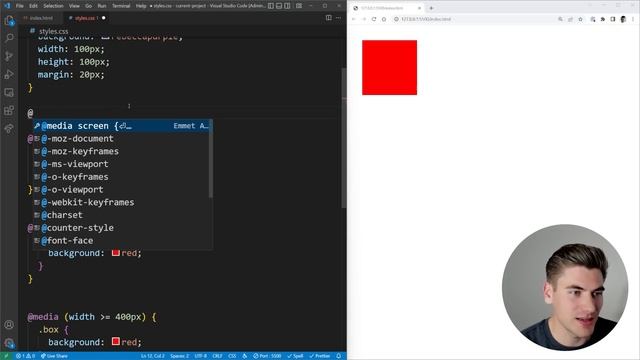Toggle the bottom panel layout icon
Image resolution: width=640 pixels, height=360 pixels.
pos(279,6)
